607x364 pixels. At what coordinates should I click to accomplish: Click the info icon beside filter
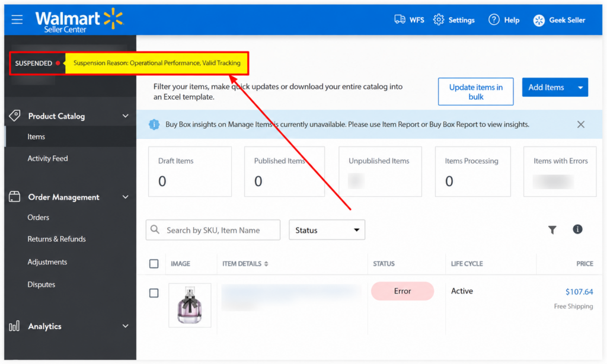click(x=577, y=229)
